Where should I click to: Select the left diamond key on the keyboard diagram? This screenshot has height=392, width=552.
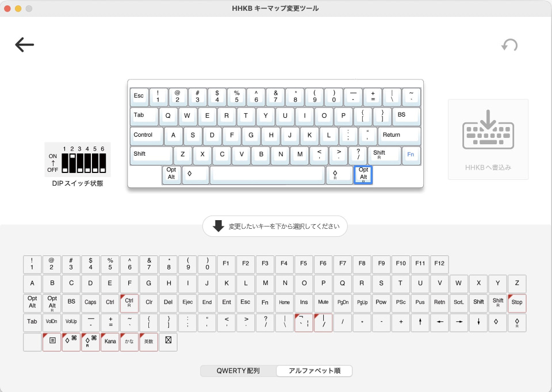195,175
